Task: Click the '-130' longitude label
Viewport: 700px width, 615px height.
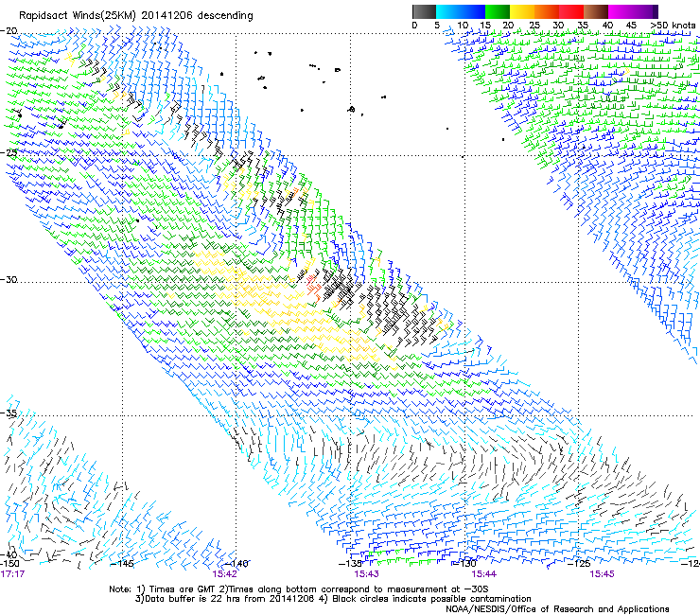Action: [x=464, y=564]
